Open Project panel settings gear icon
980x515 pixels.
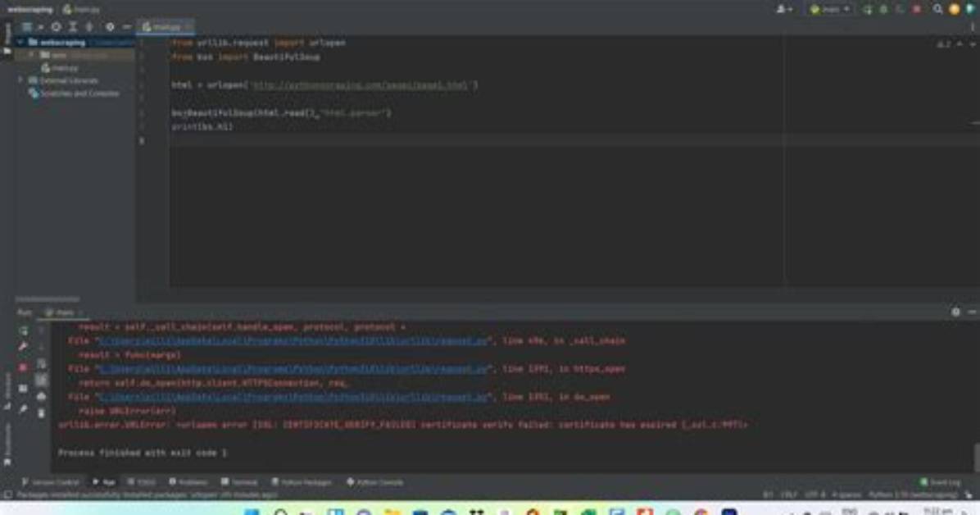pos(109,27)
